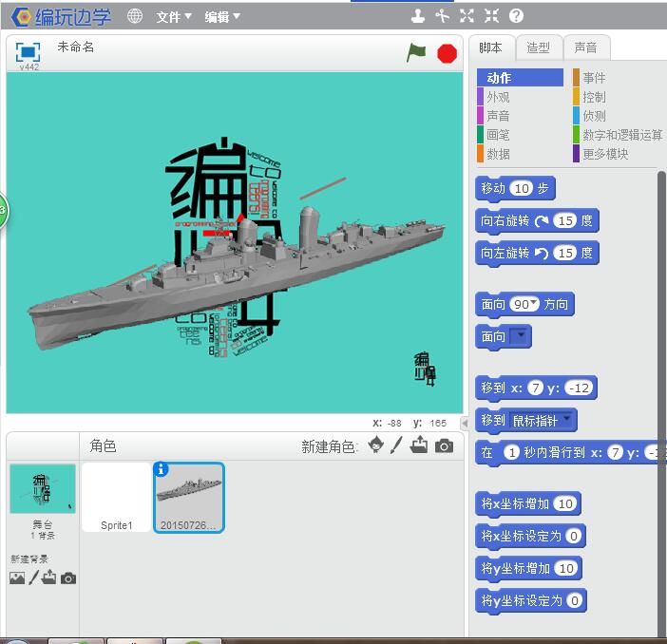This screenshot has width=667, height=644.
Task: Take new sprite photo with camera
Action: click(444, 445)
